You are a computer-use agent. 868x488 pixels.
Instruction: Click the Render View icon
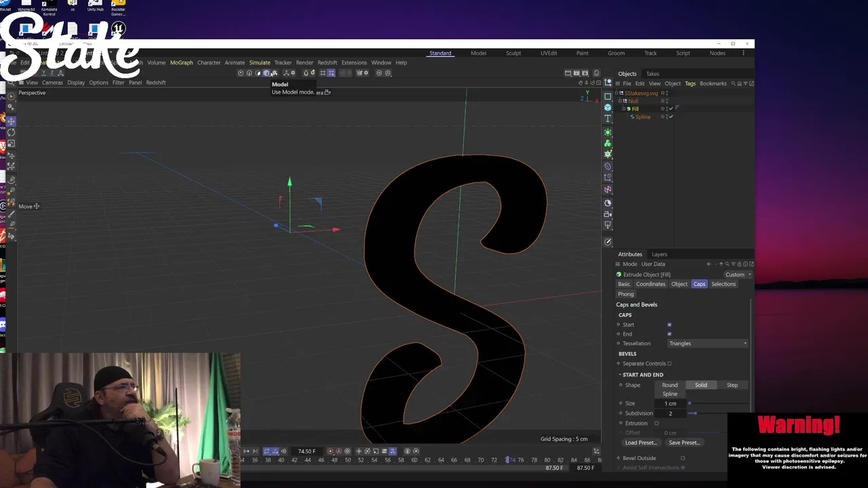[x=568, y=73]
